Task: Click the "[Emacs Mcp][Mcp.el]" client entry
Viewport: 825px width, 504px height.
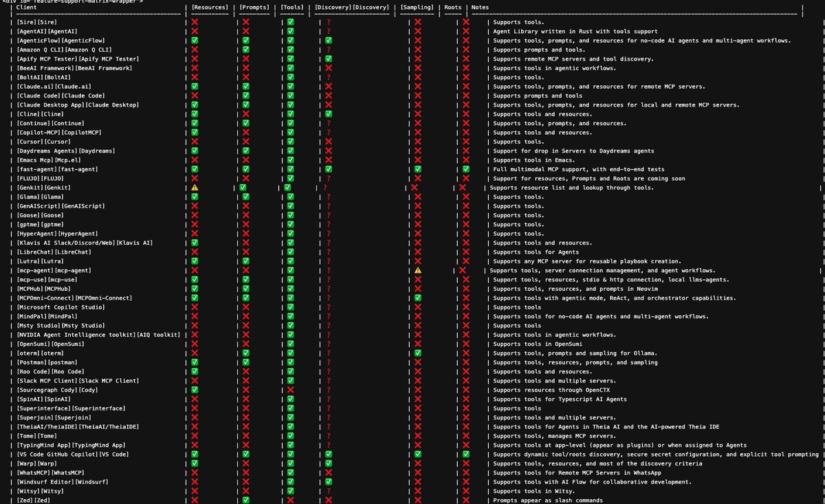Action: [50, 160]
